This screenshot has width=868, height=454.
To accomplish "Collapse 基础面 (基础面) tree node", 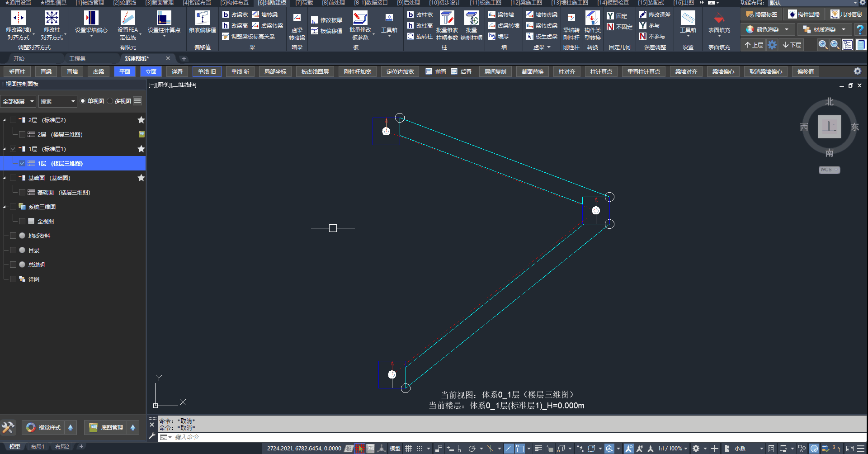I will click(5, 178).
